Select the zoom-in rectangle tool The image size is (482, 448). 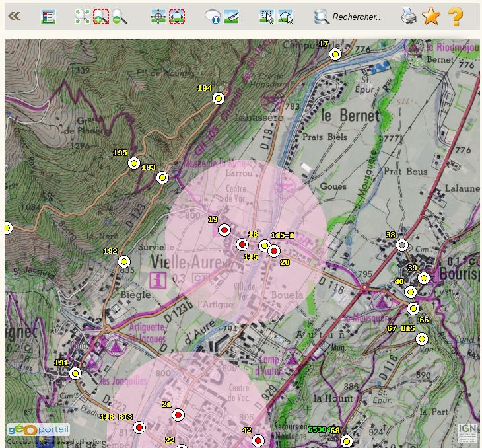click(101, 17)
